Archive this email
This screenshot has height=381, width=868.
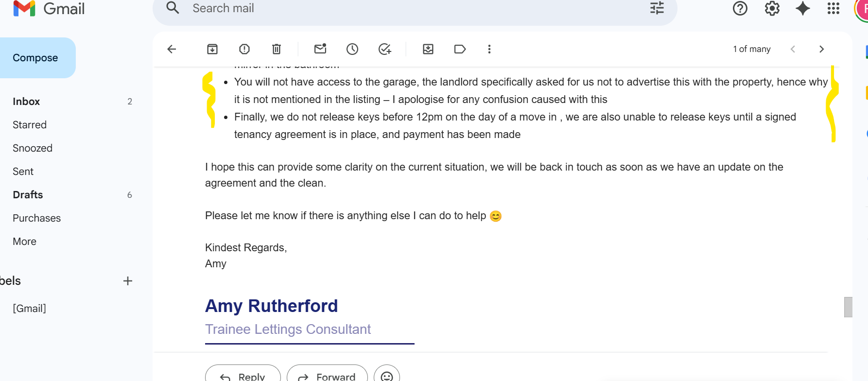pos(212,49)
